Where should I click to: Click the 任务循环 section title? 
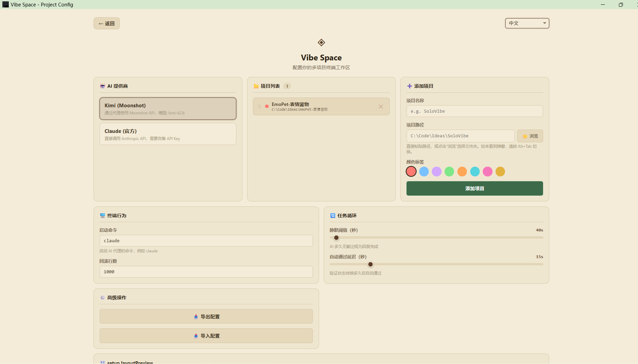click(x=347, y=216)
